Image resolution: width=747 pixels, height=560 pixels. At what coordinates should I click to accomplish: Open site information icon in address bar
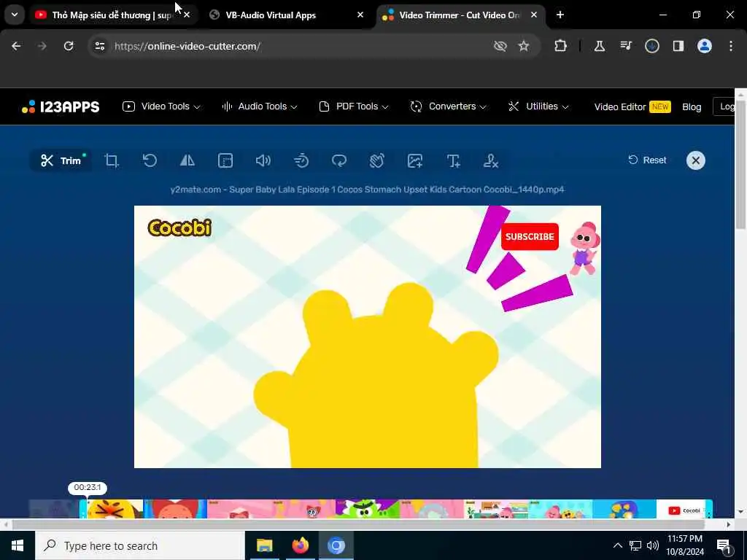point(99,46)
